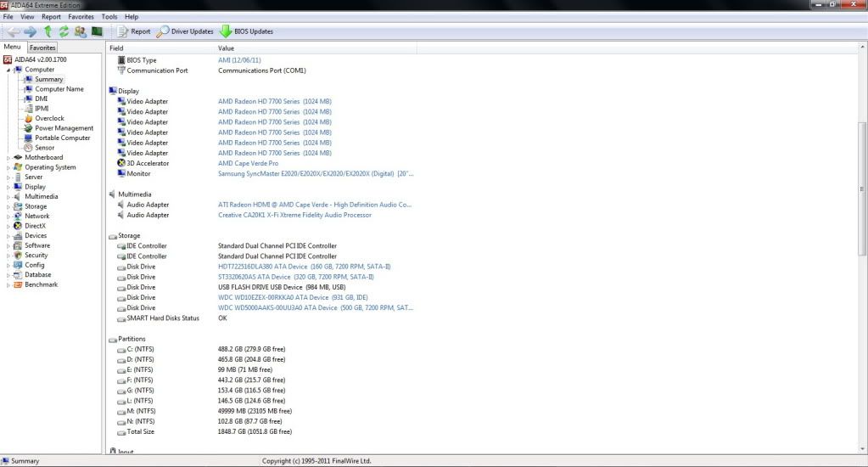Screen dimensions: 868x467
Task: Open the Samsung SyncMaster monitor link
Action: 316,173
